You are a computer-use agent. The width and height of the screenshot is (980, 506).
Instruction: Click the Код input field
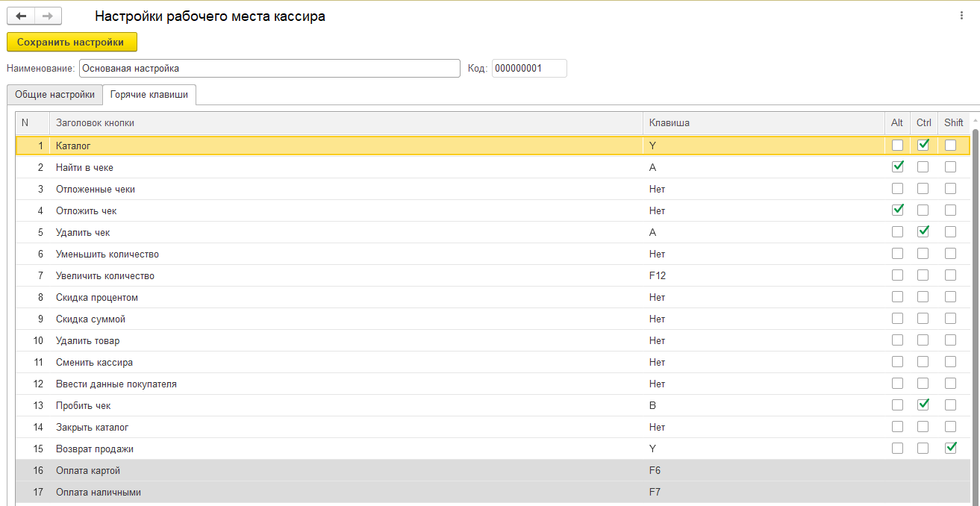[x=529, y=69]
